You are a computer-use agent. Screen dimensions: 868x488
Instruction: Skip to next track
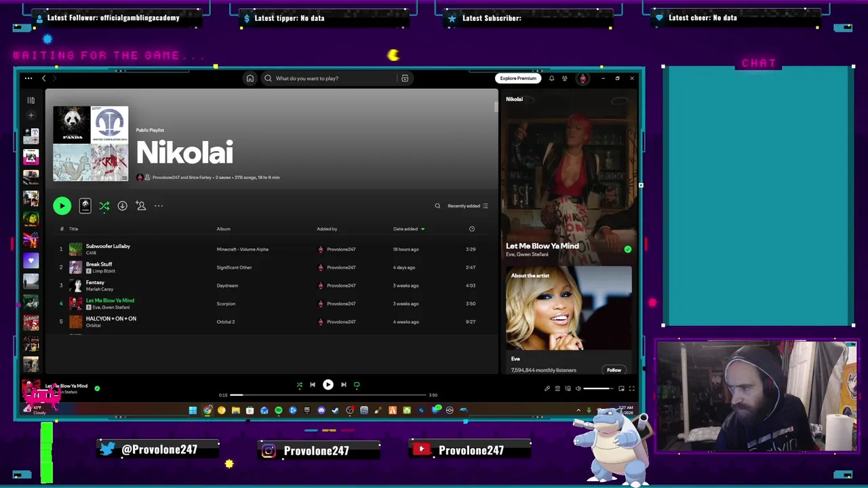[343, 385]
